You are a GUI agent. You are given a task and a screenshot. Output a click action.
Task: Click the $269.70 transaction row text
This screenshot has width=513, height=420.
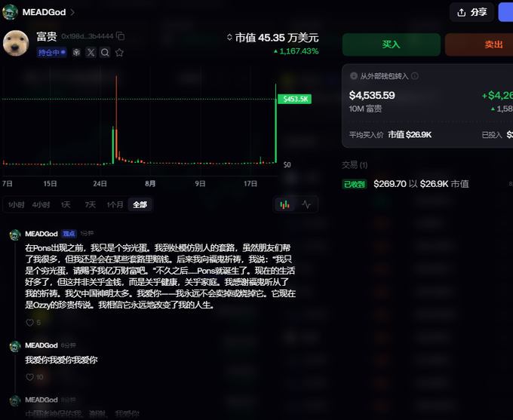(422, 184)
